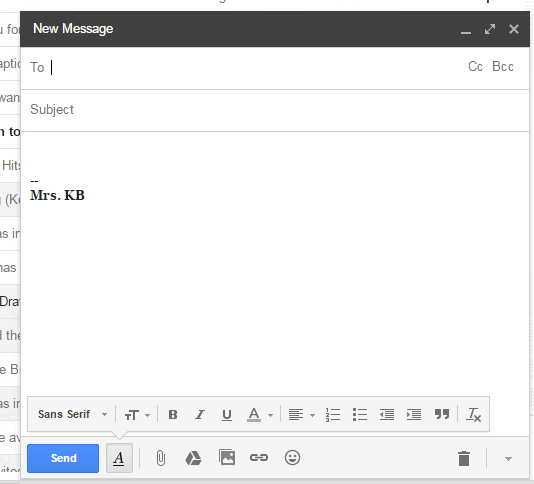Toggle underline text formatting

(x=227, y=415)
